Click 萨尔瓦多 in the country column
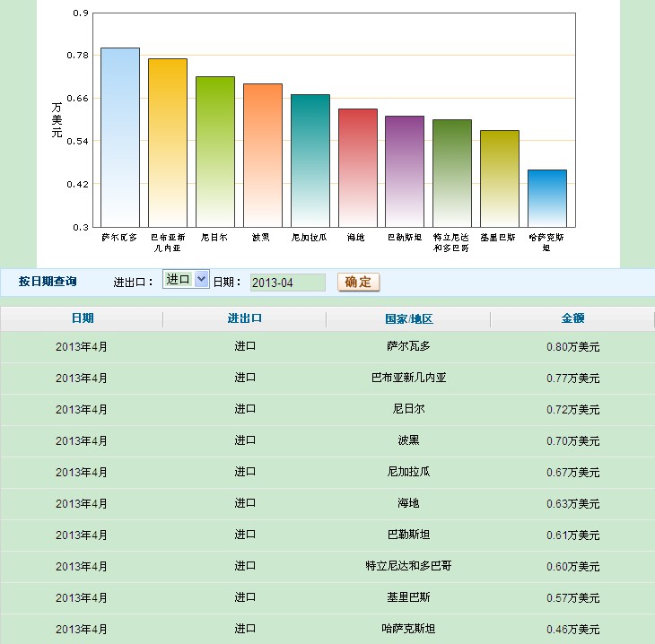 click(408, 346)
